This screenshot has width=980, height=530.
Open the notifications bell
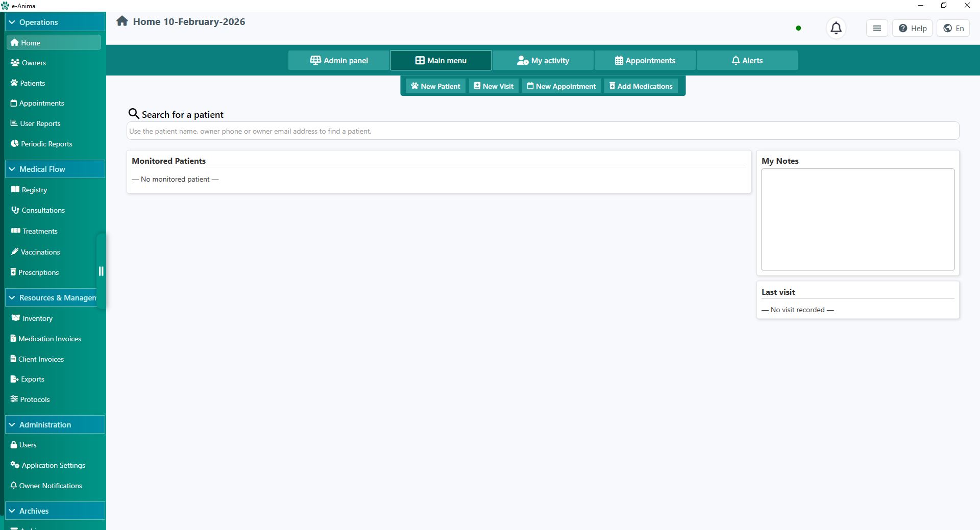point(836,28)
